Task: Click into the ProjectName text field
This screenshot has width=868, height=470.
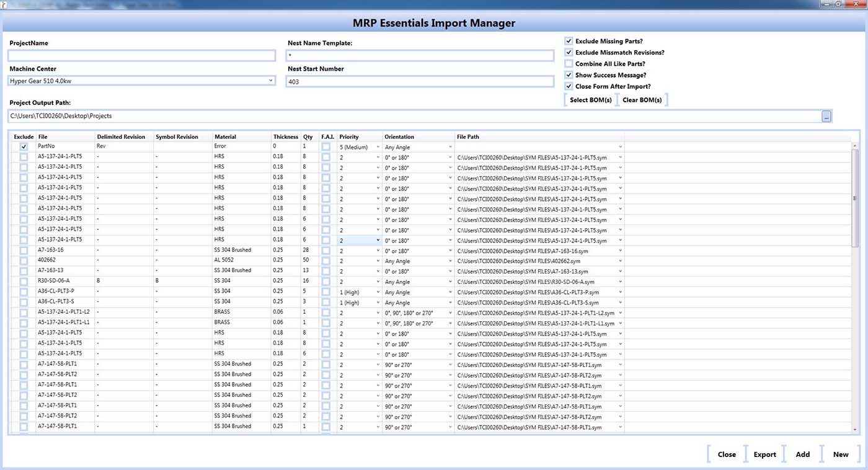Action: 141,56
